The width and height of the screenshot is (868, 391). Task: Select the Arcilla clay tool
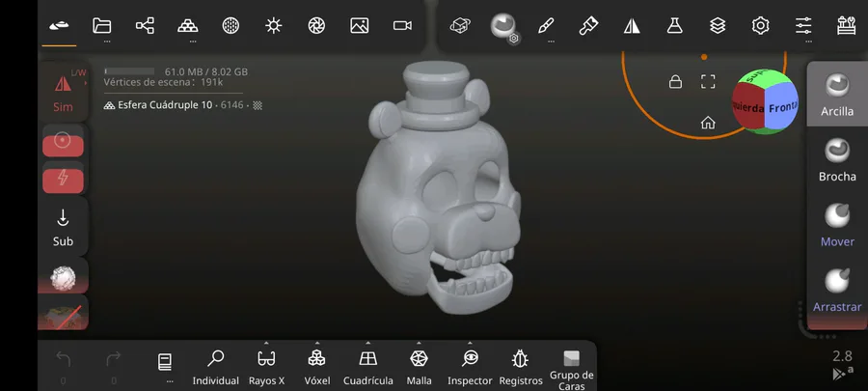pyautogui.click(x=837, y=95)
